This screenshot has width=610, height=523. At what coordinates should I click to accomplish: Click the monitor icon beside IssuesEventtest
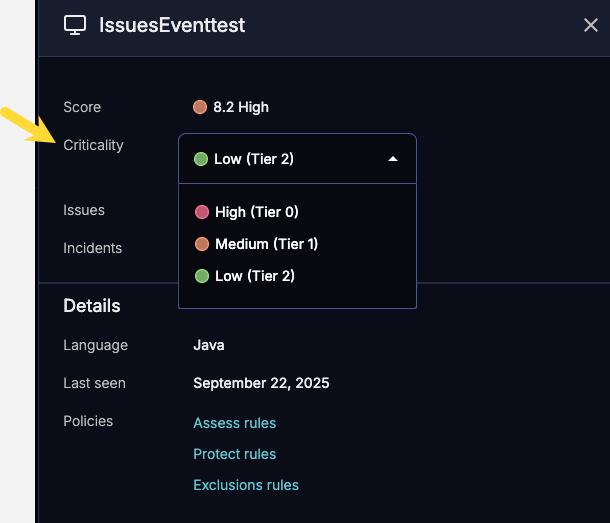(x=75, y=25)
